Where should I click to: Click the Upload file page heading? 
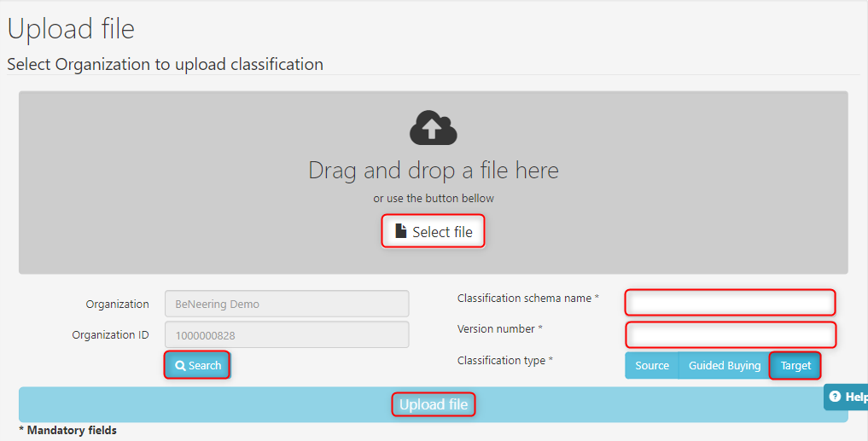(71, 29)
